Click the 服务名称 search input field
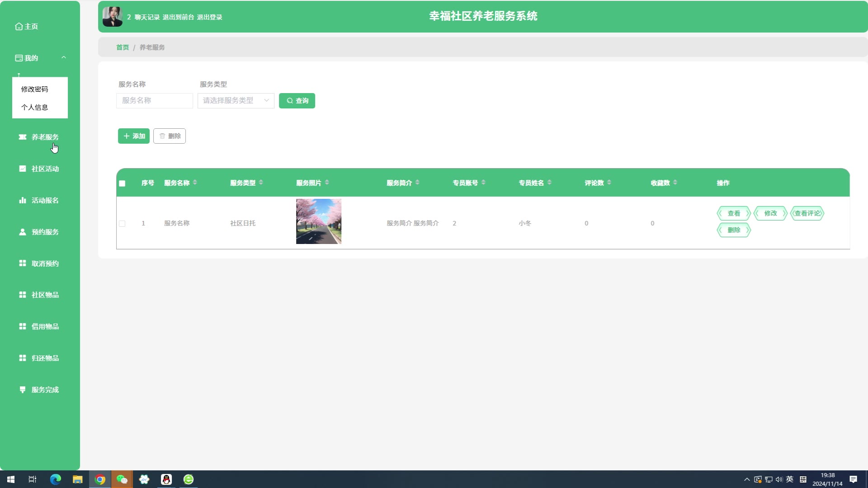 coord(154,100)
